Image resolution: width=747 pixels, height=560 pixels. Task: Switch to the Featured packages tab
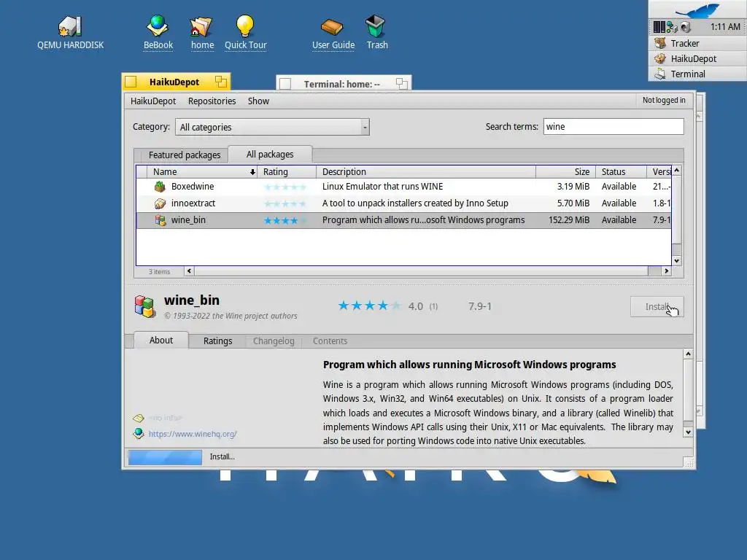coord(185,155)
